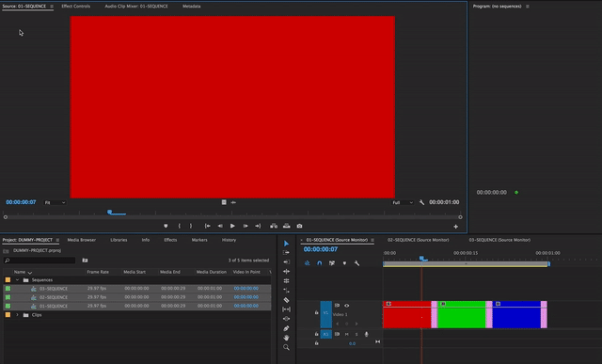The width and height of the screenshot is (602, 364).
Task: Select the Hand tool
Action: (286, 338)
